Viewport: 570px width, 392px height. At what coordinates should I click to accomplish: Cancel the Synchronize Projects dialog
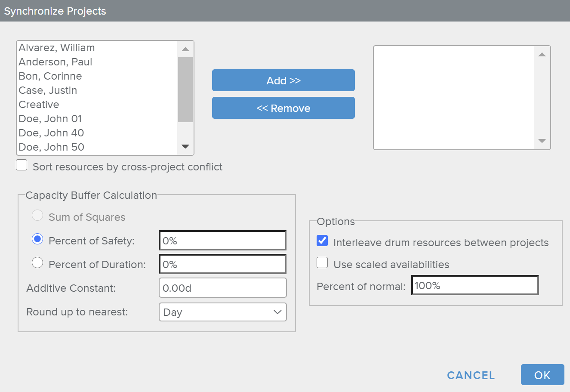471,375
